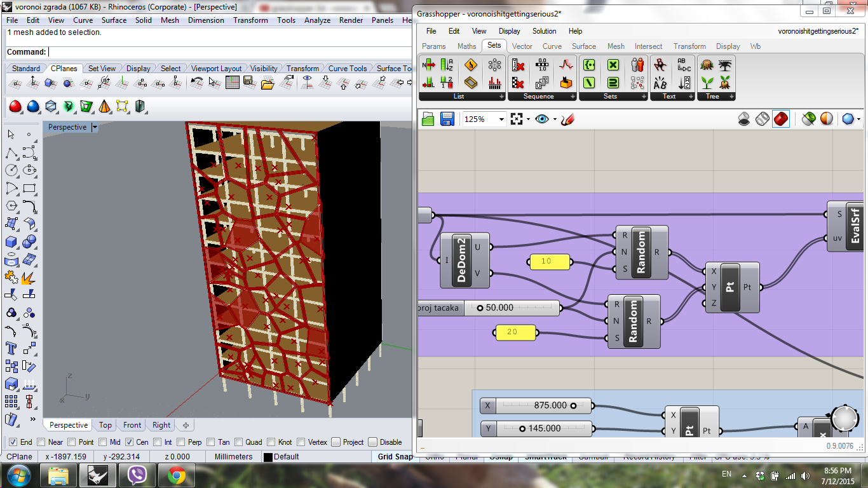The width and height of the screenshot is (868, 488).
Task: Click the Tree stump component icon
Action: pyautogui.click(x=706, y=65)
